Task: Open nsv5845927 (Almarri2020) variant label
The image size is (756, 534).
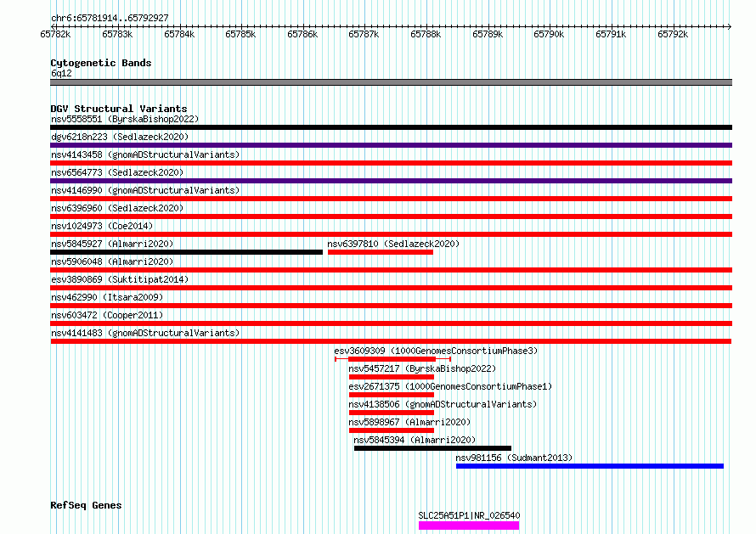Action: tap(112, 244)
